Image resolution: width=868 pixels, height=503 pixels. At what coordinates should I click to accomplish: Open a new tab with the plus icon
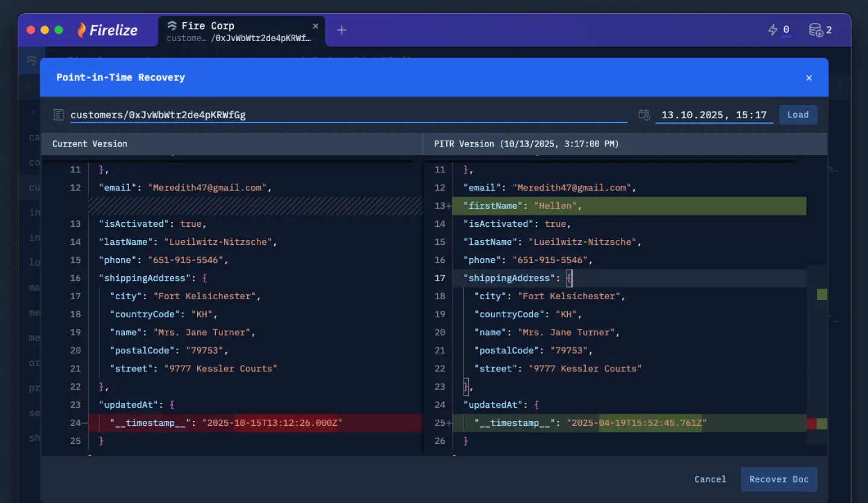[x=341, y=30]
